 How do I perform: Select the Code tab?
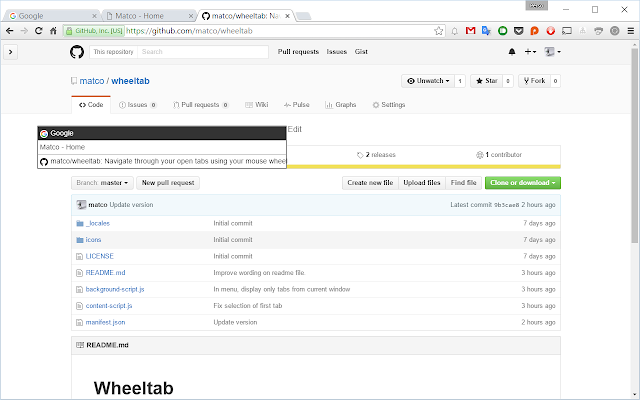91,105
